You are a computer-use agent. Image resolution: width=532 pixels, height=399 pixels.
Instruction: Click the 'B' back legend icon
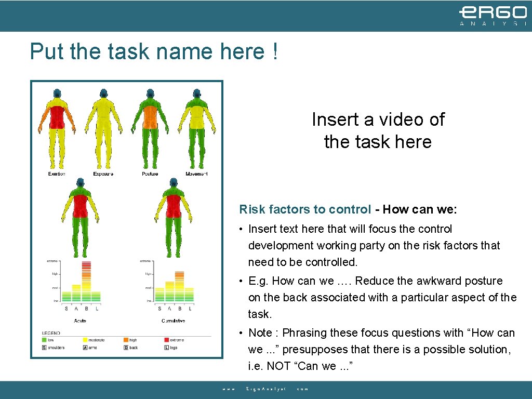[x=126, y=348]
